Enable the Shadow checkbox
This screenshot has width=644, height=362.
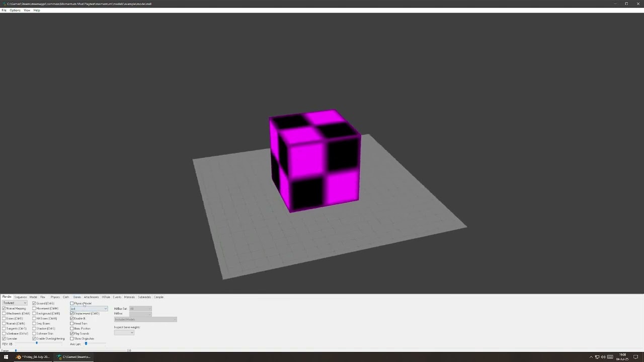pyautogui.click(x=34, y=329)
